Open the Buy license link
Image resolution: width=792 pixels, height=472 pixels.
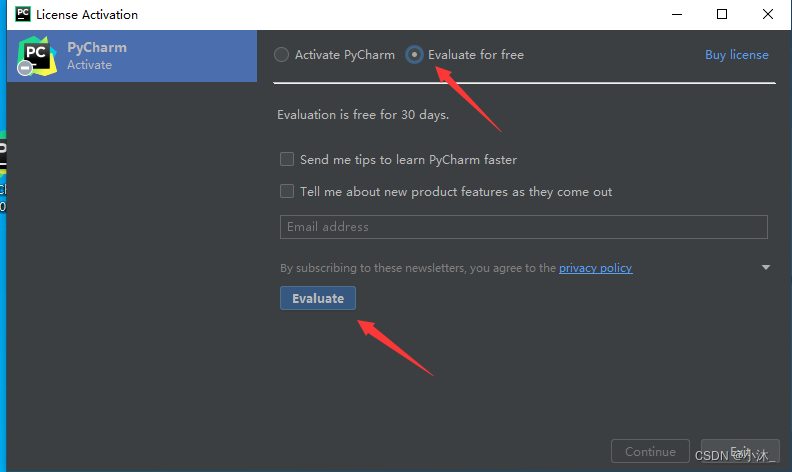[736, 55]
